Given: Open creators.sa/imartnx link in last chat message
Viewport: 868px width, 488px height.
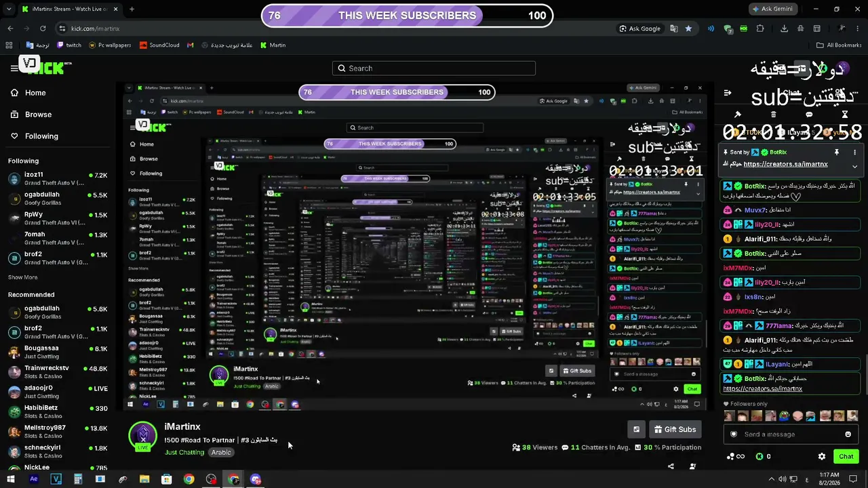Looking at the screenshot, I should [762, 389].
